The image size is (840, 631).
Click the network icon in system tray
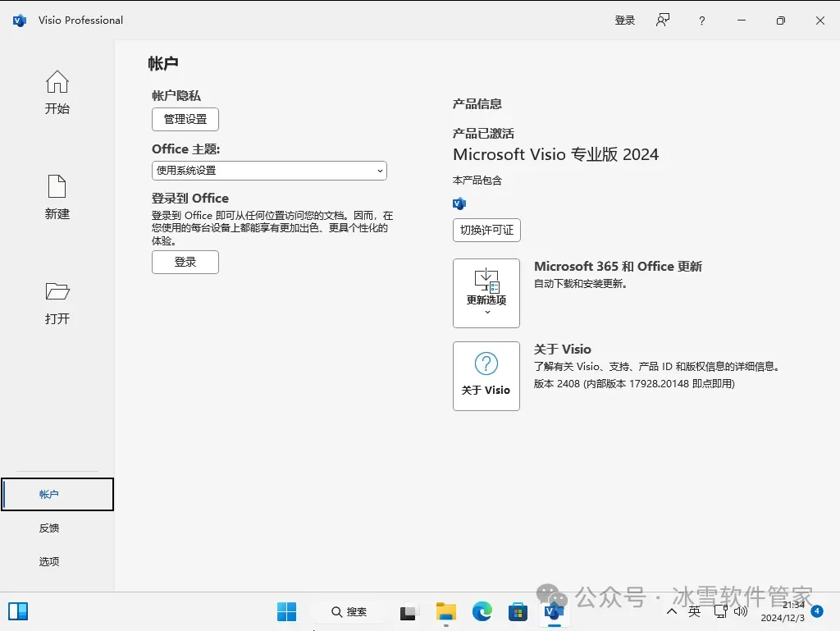coord(720,611)
